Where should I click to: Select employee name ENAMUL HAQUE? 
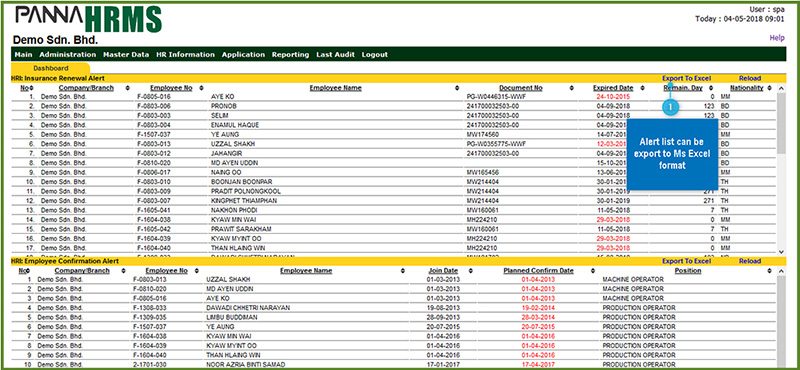point(235,125)
